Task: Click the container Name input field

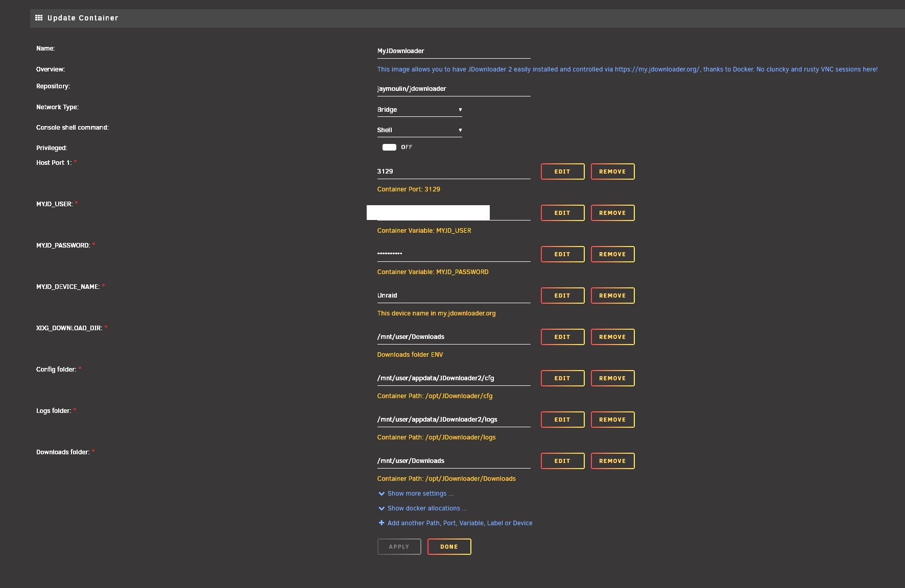Action: pyautogui.click(x=454, y=51)
